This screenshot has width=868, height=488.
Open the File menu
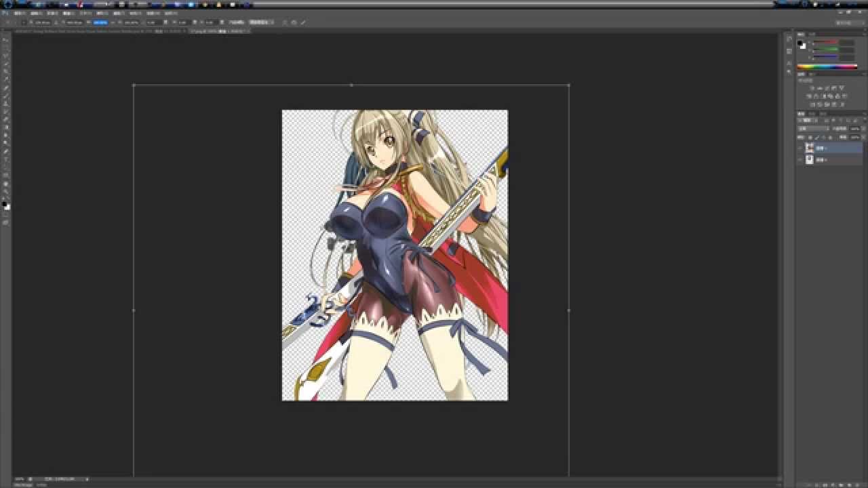point(20,13)
